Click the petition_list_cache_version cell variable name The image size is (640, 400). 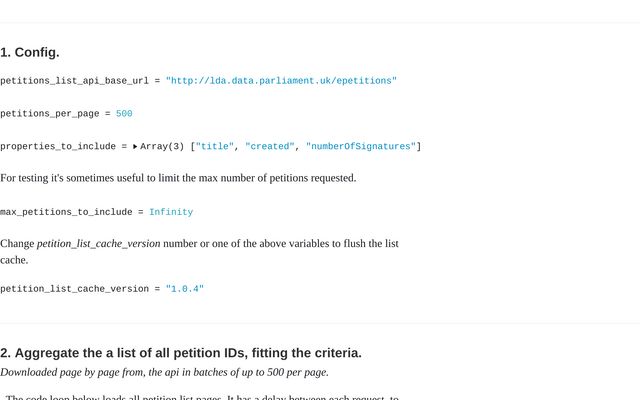point(76,289)
